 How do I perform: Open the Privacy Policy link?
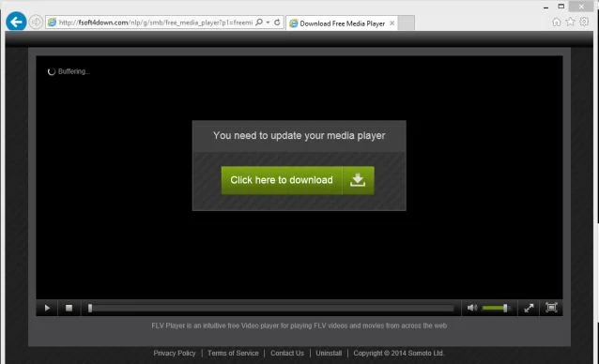(175, 354)
